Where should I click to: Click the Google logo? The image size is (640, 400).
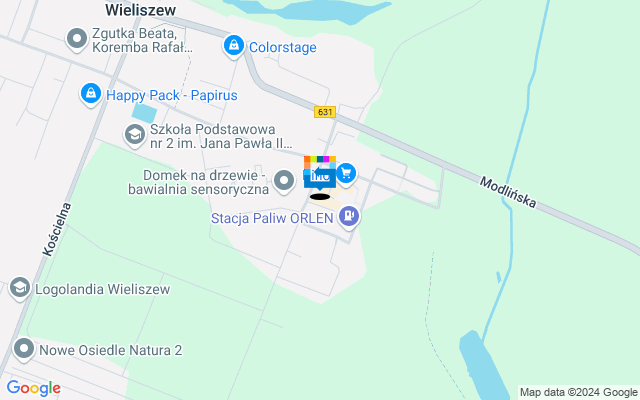33,388
